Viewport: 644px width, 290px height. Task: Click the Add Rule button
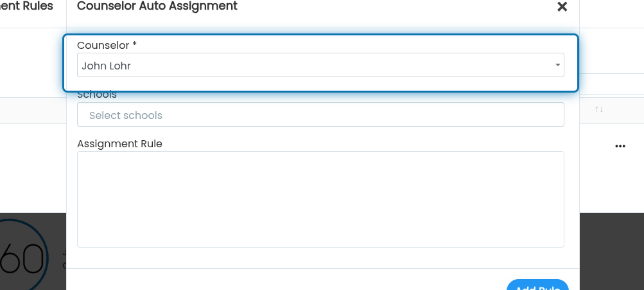pos(537,285)
